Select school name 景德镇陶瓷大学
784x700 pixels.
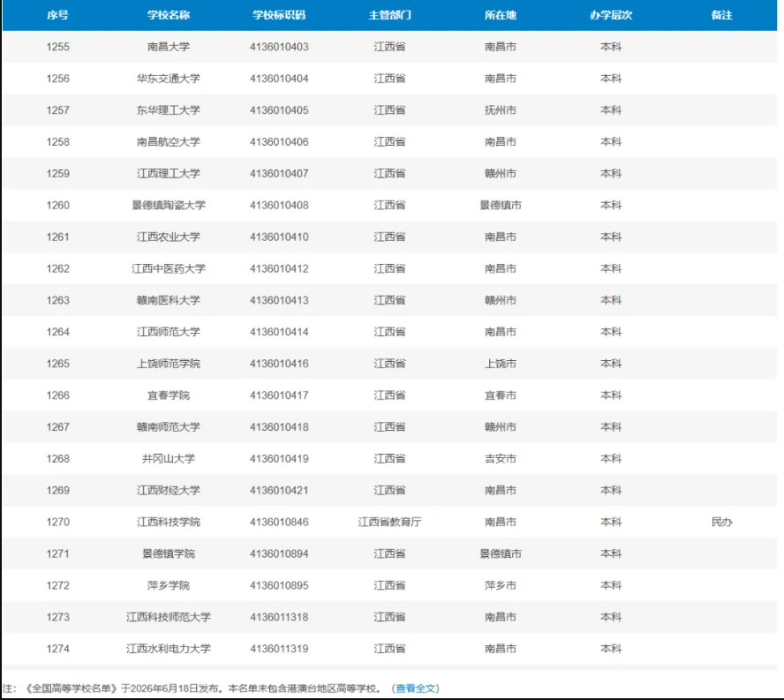[x=169, y=205]
